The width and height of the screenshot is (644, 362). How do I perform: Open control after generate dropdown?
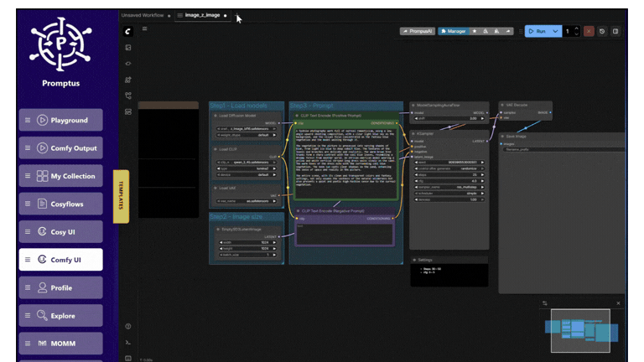449,168
